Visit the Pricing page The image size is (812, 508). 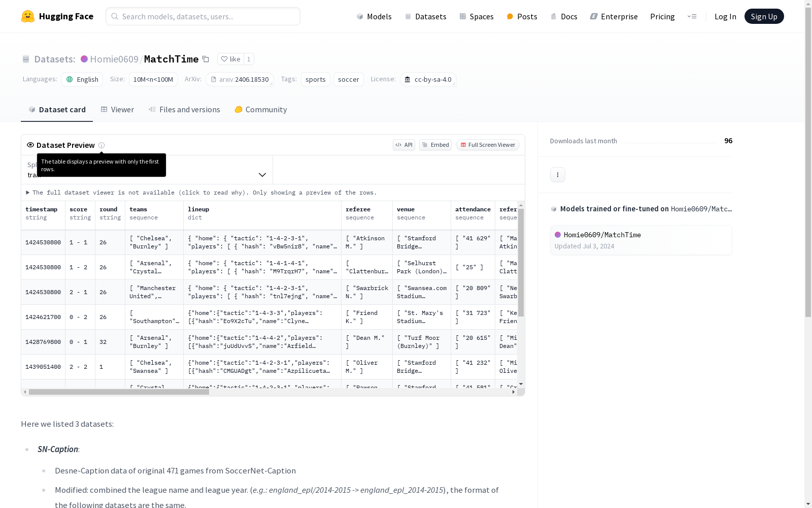click(662, 16)
